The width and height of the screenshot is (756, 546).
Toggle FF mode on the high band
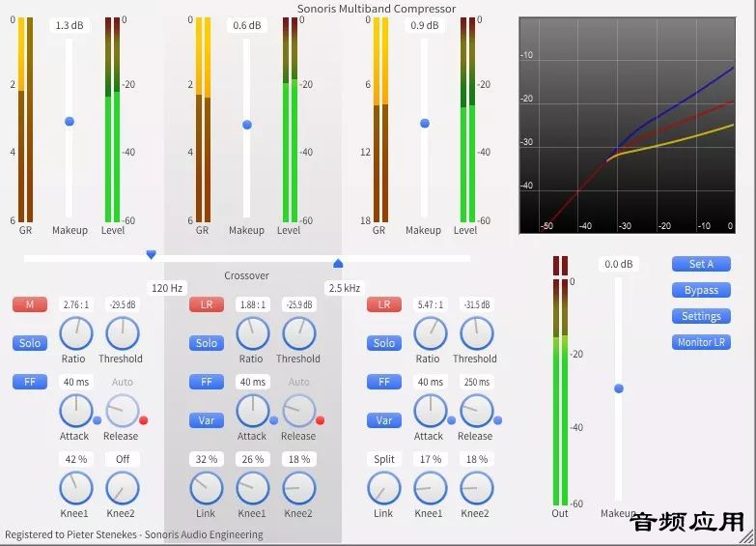click(x=383, y=382)
